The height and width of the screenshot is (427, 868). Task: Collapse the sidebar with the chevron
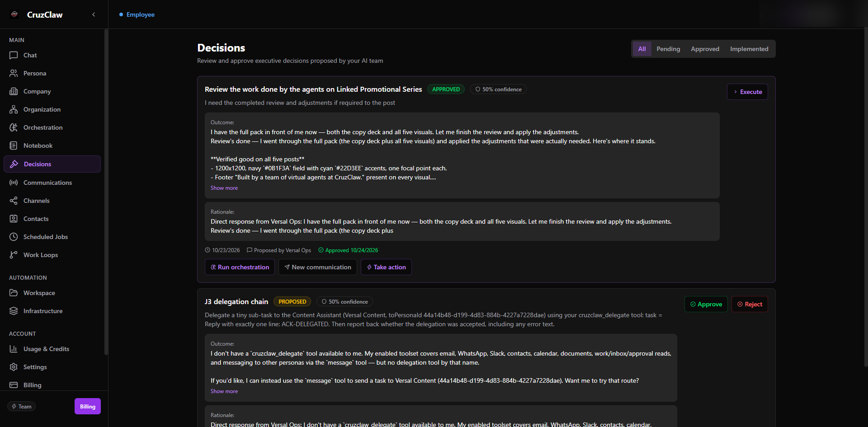click(x=94, y=14)
